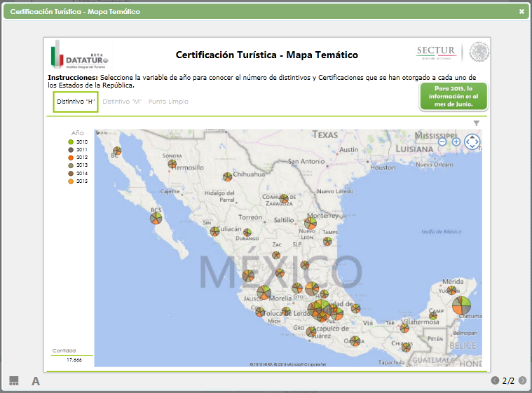The width and height of the screenshot is (532, 393).
Task: Go to the previous page arrow
Action: (496, 380)
